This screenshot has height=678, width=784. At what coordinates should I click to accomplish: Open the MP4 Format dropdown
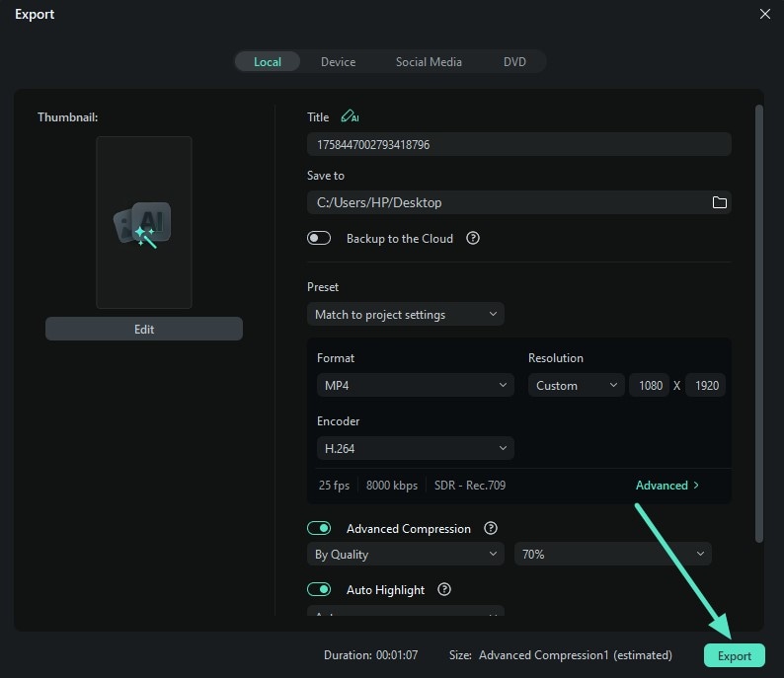coord(415,385)
